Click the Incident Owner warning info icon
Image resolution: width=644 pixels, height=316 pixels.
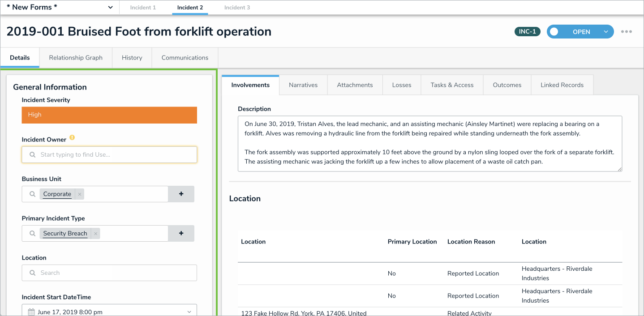72,138
